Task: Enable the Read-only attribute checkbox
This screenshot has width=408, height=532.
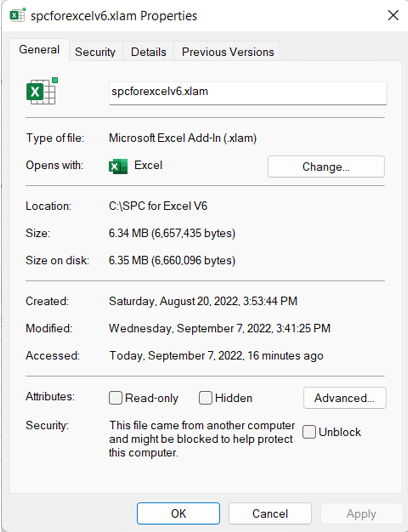Action: point(115,398)
